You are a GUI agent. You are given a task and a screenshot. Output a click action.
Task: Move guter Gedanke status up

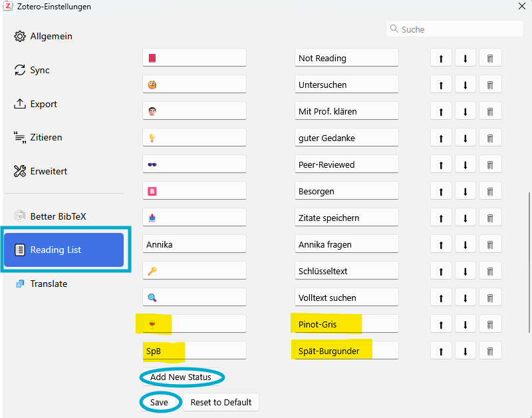(x=441, y=138)
